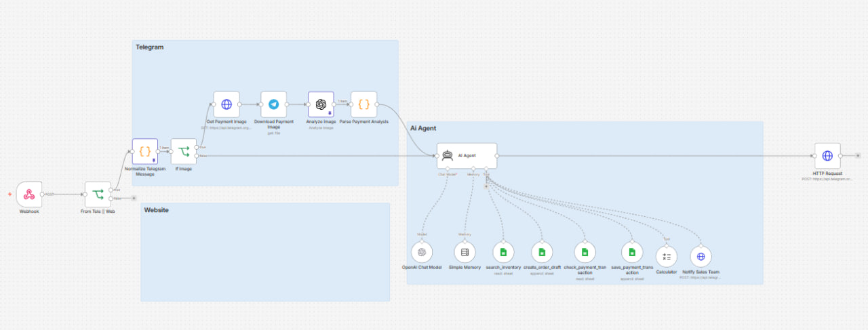
Task: Open the HTTP Request node
Action: [827, 156]
